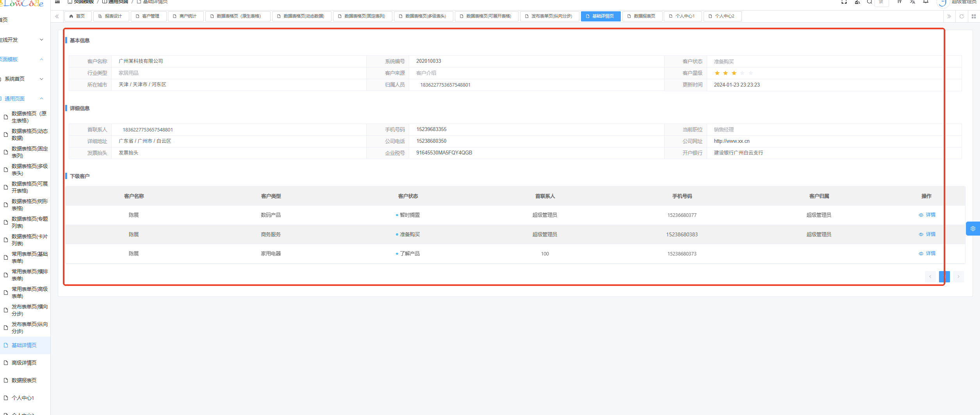Collapse the sidebar with the hamburger icon
The image size is (980, 415).
tap(57, 2)
